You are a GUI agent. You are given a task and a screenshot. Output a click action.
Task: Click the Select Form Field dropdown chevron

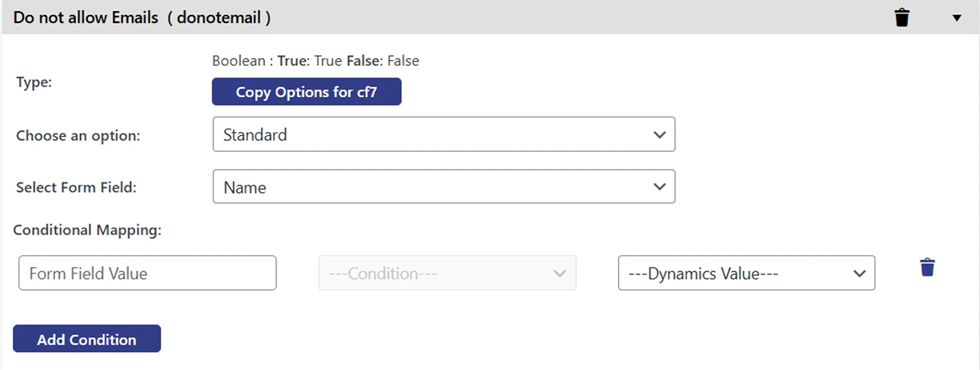click(659, 187)
